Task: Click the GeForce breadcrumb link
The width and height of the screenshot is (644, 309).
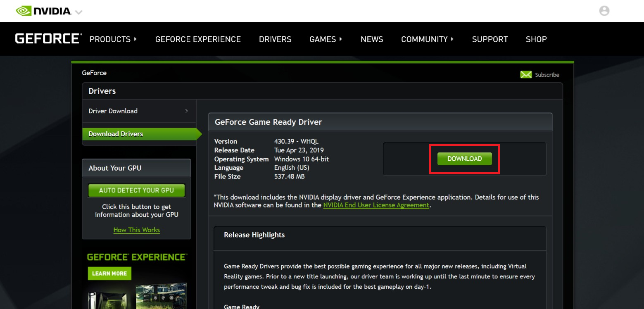Action: tap(94, 73)
